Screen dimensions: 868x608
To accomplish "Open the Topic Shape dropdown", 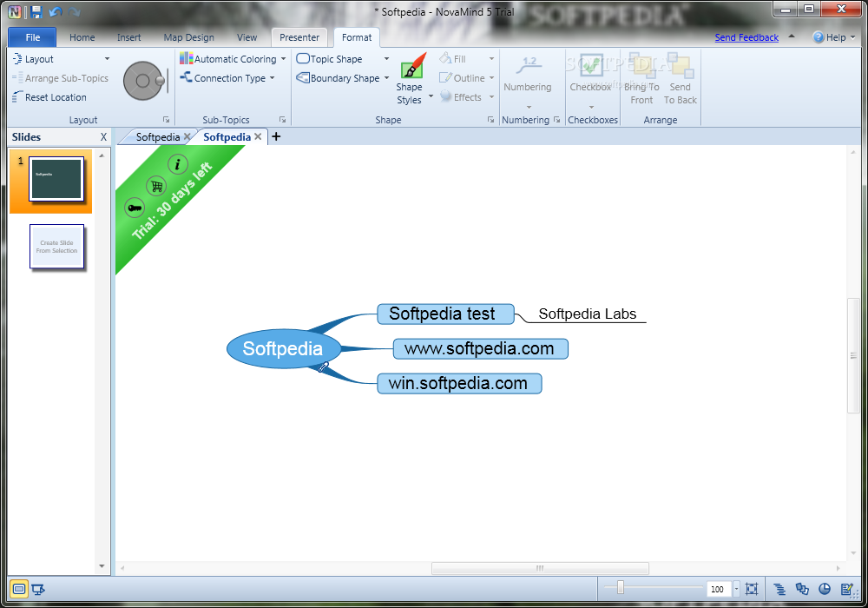I will coord(386,59).
